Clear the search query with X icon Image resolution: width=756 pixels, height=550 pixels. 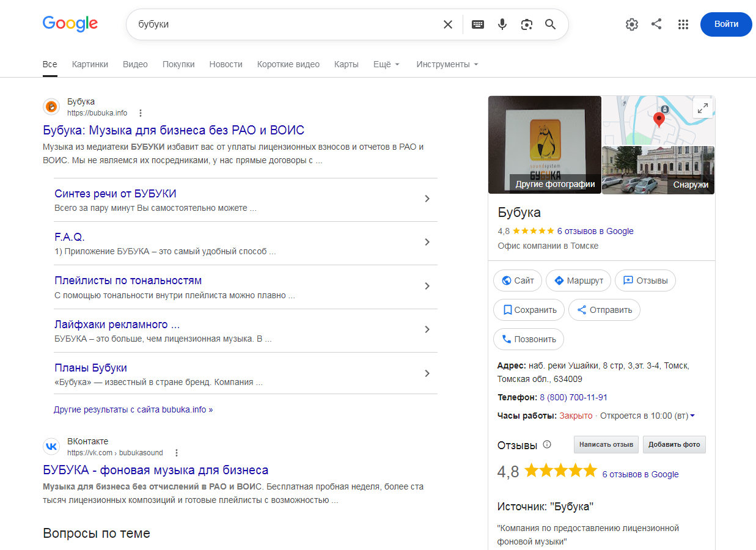(448, 24)
